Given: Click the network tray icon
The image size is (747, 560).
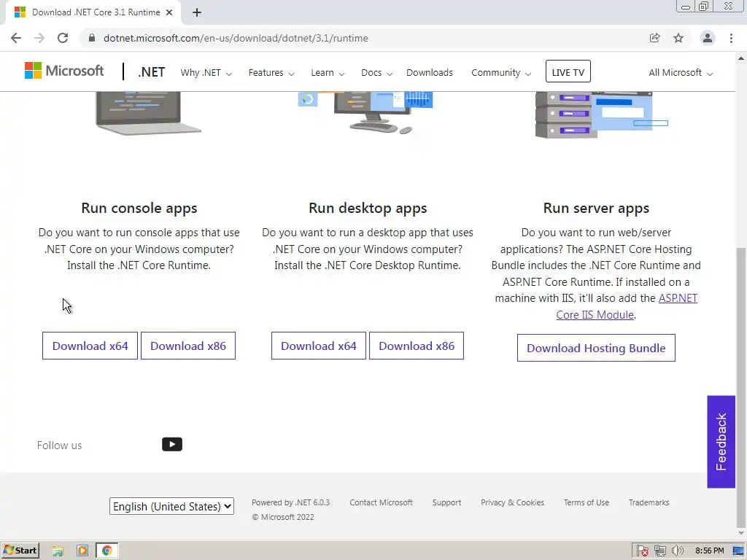Looking at the screenshot, I should pos(659,551).
